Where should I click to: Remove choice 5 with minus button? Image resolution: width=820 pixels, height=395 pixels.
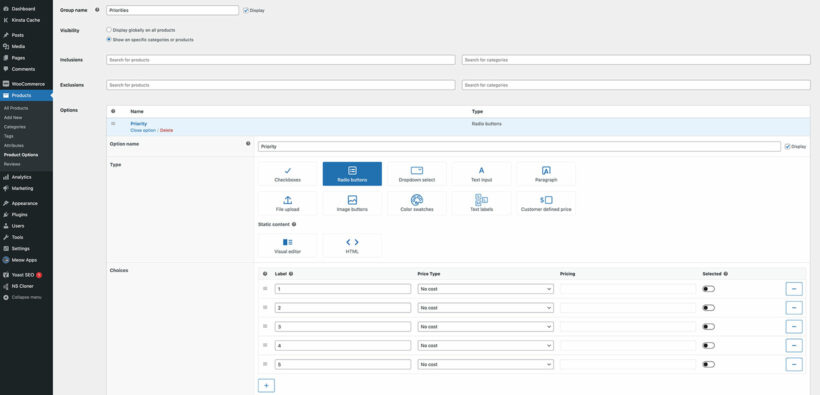[794, 364]
